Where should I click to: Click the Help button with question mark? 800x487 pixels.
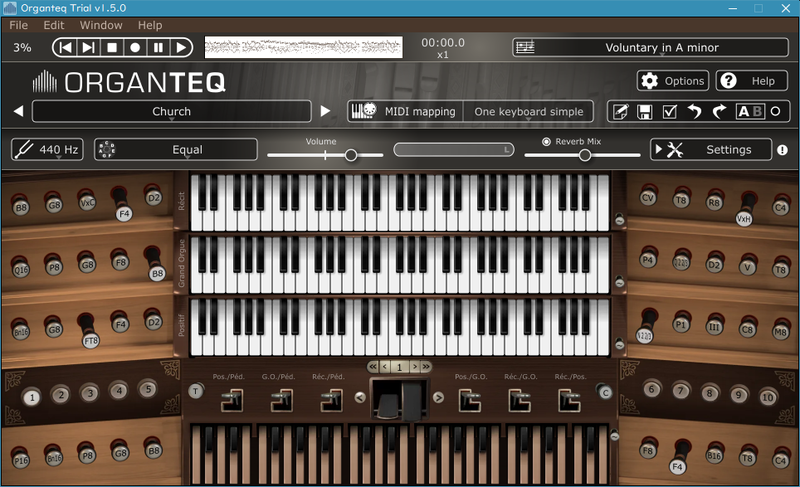[x=752, y=81]
